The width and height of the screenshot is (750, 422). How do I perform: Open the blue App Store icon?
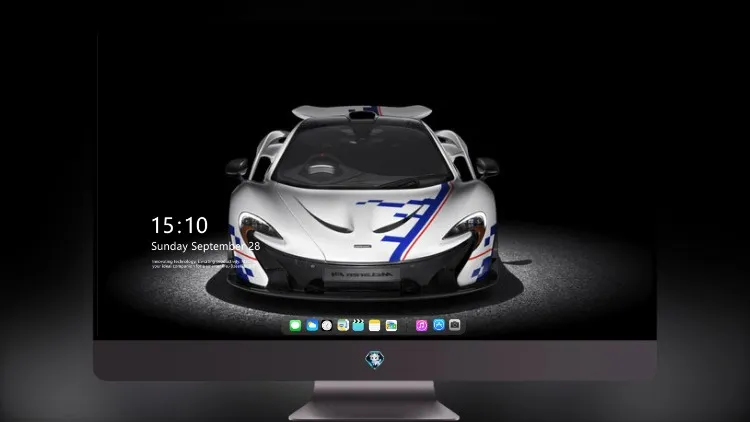439,325
